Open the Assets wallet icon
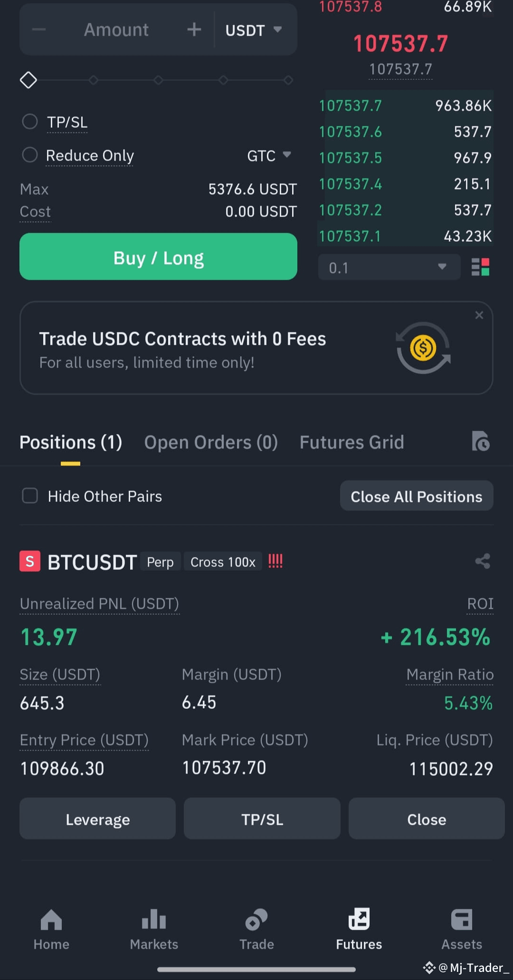 coord(462,920)
